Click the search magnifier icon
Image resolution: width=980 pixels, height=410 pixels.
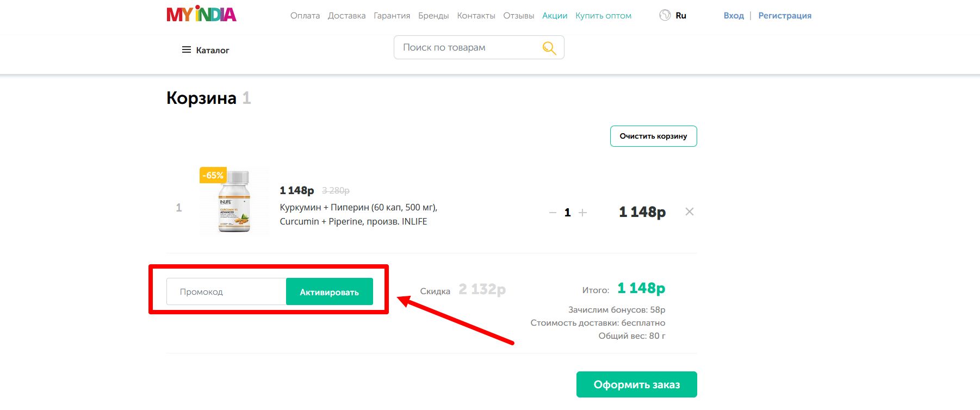549,48
